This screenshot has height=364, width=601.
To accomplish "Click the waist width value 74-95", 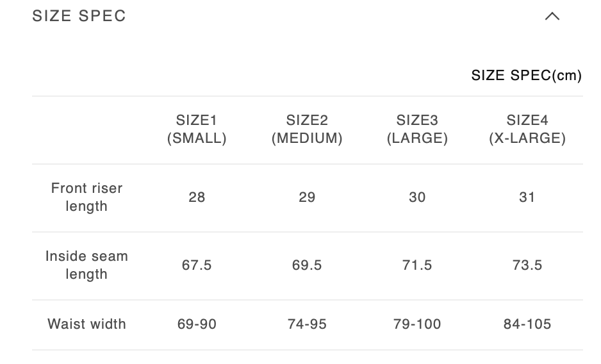I will pyautogui.click(x=307, y=324).
